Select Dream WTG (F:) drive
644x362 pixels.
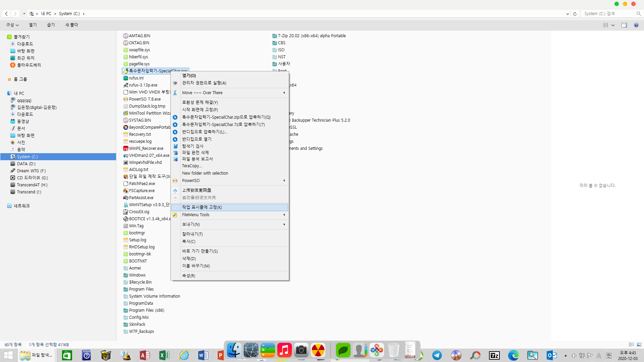coord(31,171)
